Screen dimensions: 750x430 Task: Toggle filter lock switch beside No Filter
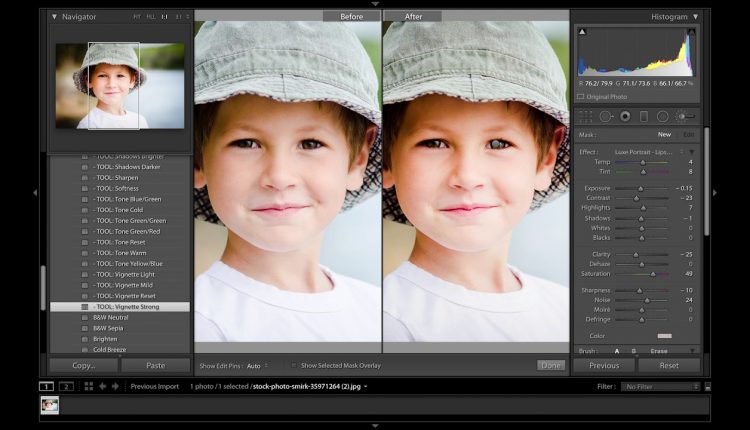[708, 386]
